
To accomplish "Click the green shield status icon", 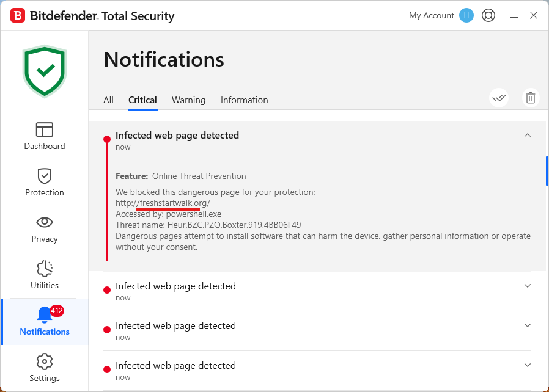I will click(44, 71).
